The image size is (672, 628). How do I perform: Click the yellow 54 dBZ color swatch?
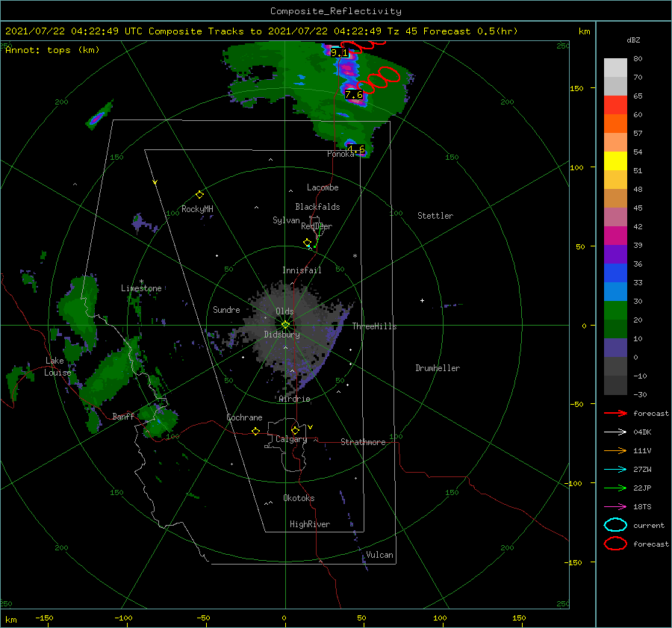[x=615, y=161]
